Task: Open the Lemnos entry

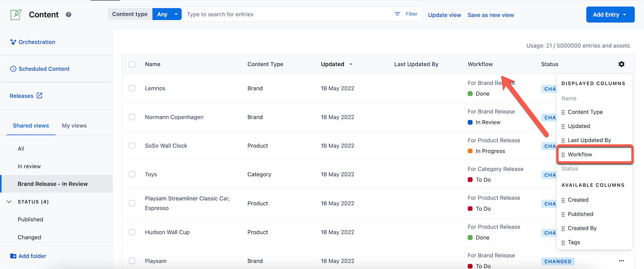Action: click(x=155, y=88)
